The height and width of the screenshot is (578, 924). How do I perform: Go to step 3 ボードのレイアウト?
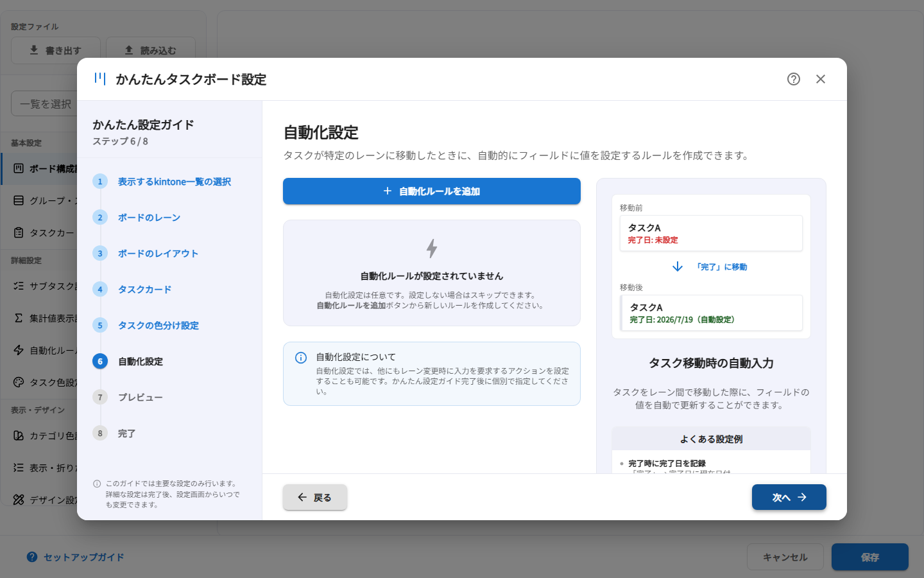pos(158,254)
